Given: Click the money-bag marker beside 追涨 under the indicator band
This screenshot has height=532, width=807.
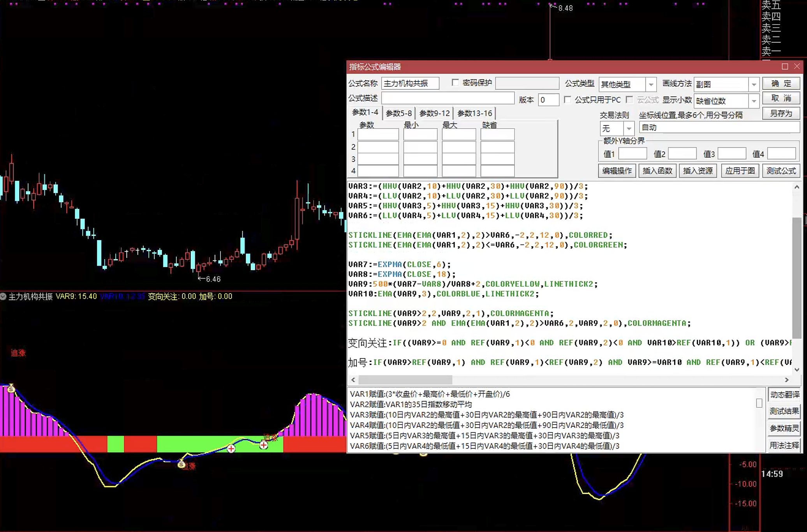Looking at the screenshot, I should coord(181,464).
